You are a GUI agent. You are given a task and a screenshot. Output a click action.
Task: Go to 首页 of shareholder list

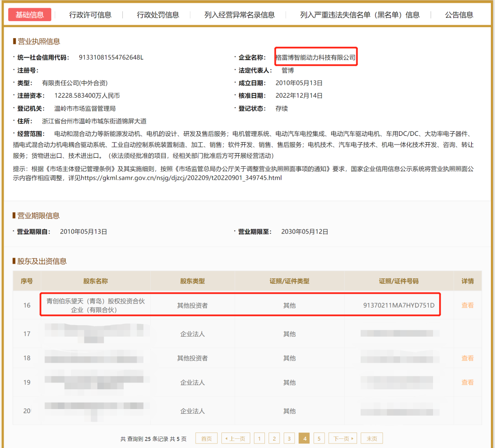tap(206, 438)
